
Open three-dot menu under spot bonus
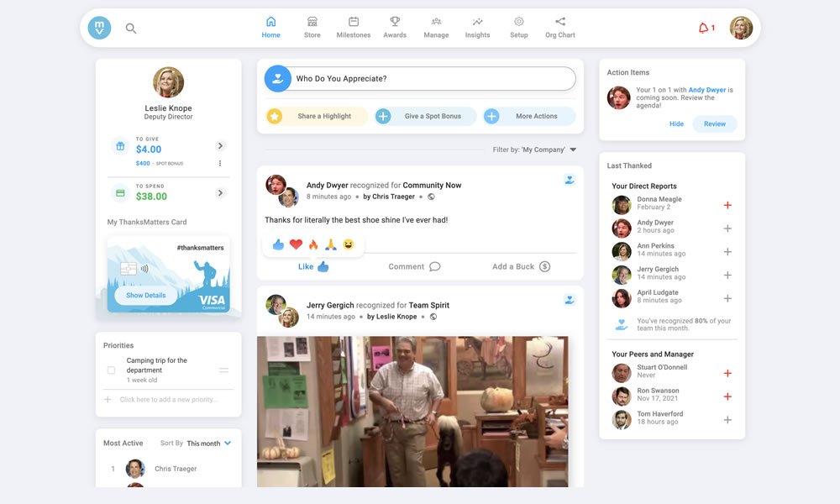(220, 163)
